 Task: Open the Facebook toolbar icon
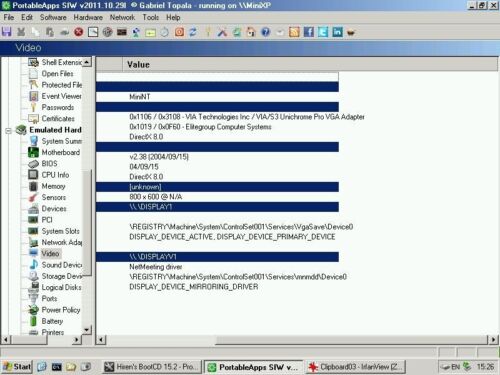point(309,32)
